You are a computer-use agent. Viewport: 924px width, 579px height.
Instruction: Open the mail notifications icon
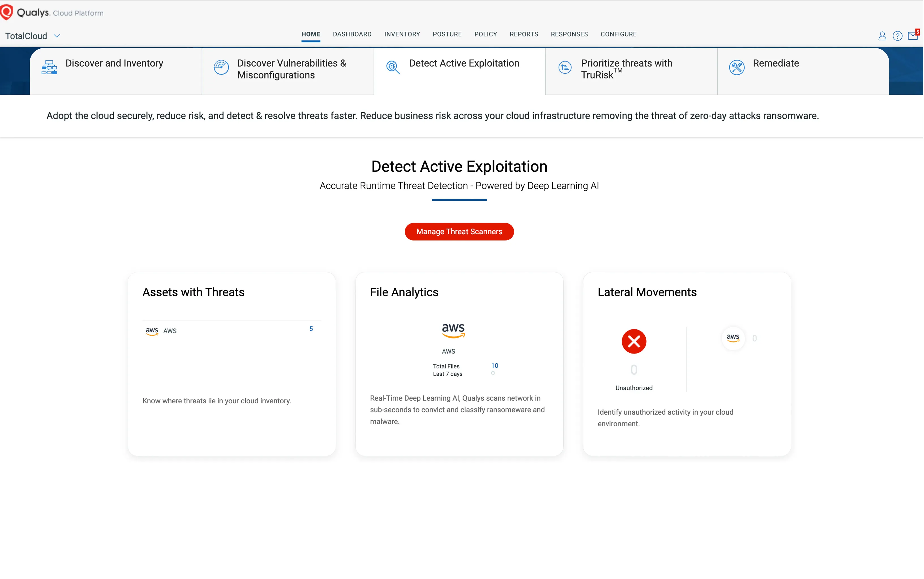912,36
